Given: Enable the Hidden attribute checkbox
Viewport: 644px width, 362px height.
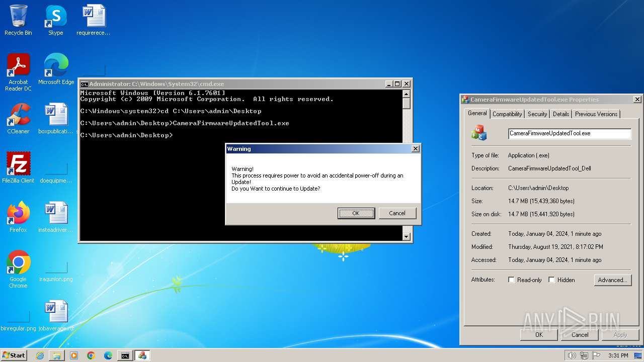Looking at the screenshot, I should click(x=551, y=280).
